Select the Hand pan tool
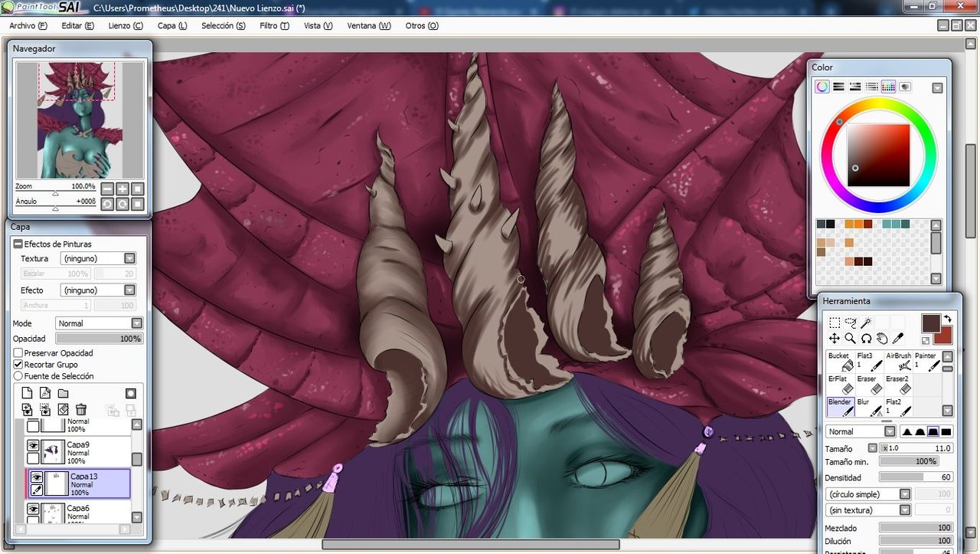The image size is (980, 554). (882, 338)
